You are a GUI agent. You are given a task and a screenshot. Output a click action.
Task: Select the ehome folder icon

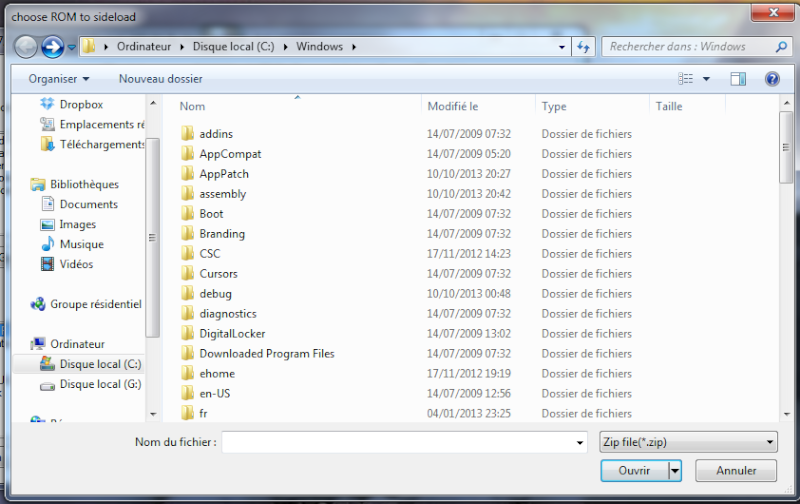coord(187,373)
